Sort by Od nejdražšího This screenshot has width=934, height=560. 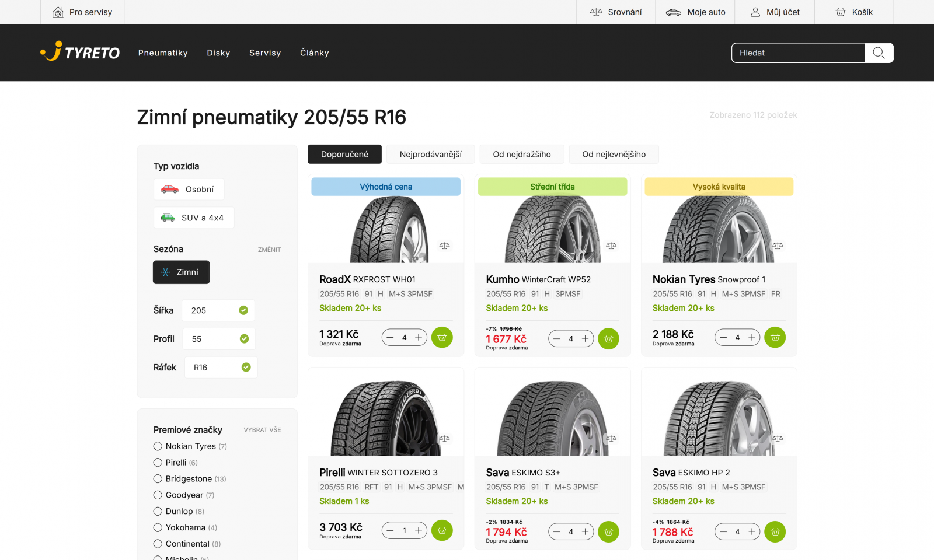click(x=522, y=155)
